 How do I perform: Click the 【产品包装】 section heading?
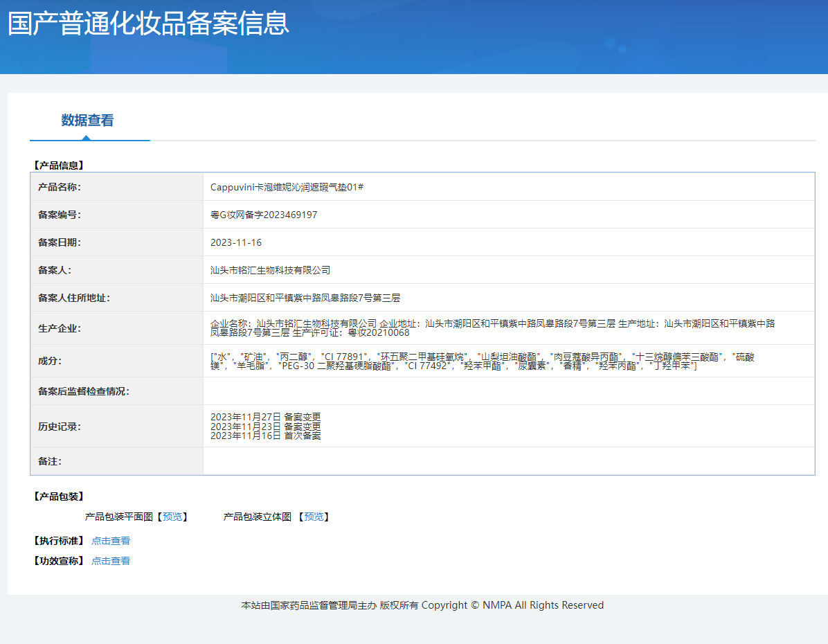[59, 497]
